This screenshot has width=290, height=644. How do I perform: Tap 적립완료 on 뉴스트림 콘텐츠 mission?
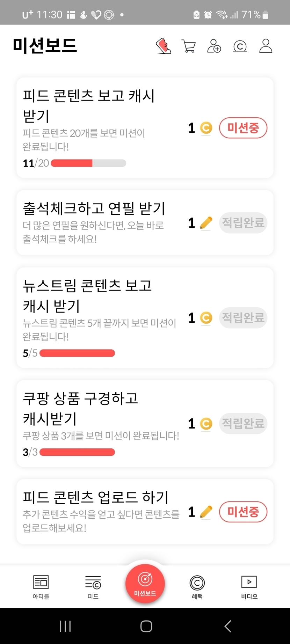pos(243,318)
